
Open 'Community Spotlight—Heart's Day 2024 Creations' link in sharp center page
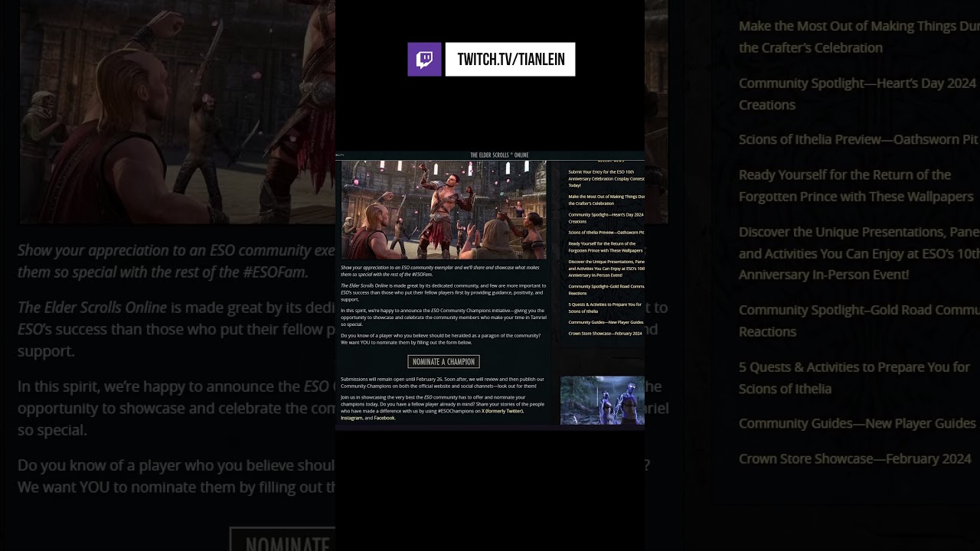[x=606, y=218]
